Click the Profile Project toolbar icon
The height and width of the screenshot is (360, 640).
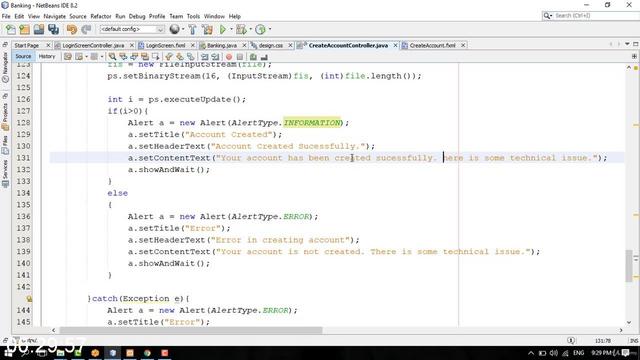(x=260, y=29)
